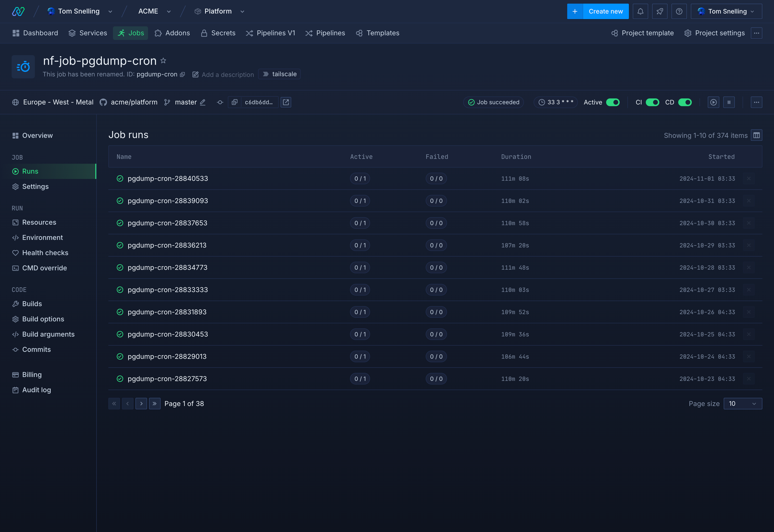This screenshot has height=532, width=774.
Task: Click the rocket icon in the header
Action: pos(659,11)
